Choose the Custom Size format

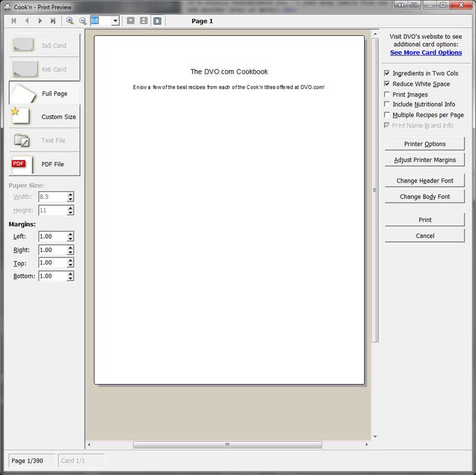tap(44, 117)
